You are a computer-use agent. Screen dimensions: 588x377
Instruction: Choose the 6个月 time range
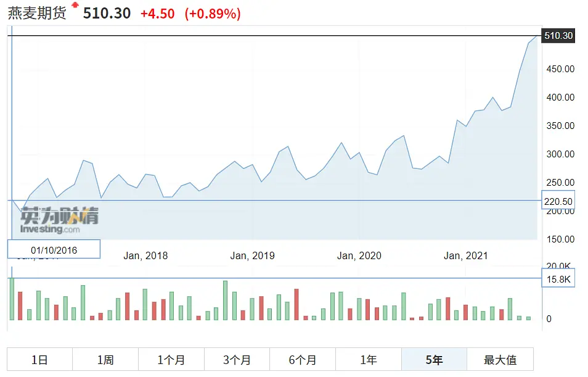[x=303, y=360]
